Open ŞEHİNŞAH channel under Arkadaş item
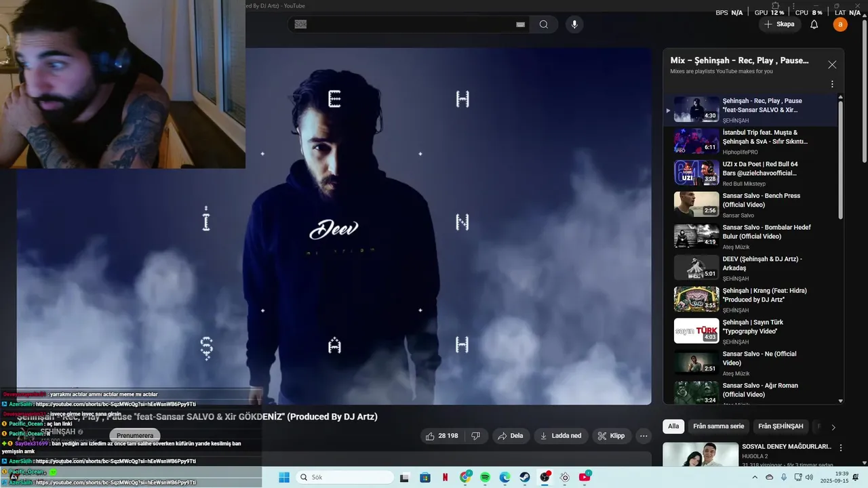The height and width of the screenshot is (488, 868). [736, 279]
